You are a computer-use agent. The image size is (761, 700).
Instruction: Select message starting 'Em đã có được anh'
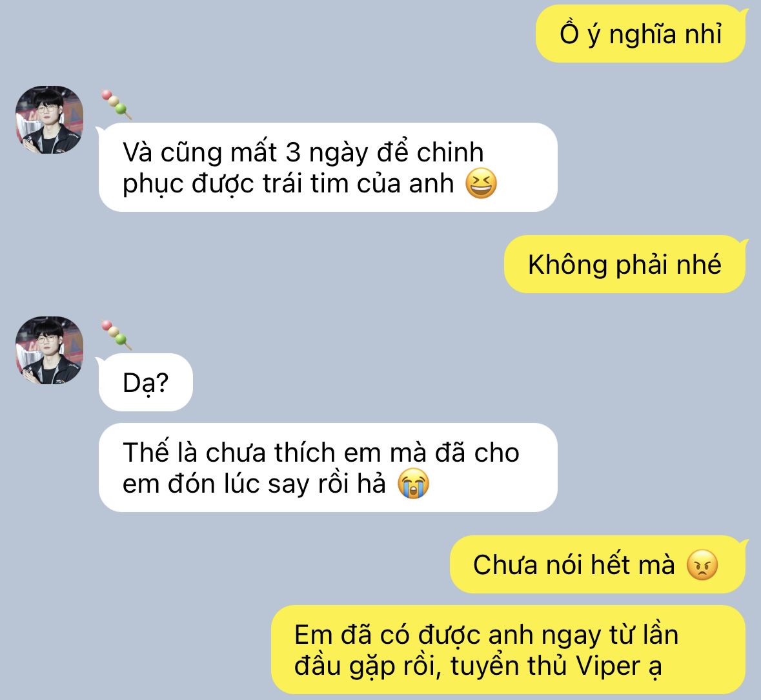[x=508, y=650]
